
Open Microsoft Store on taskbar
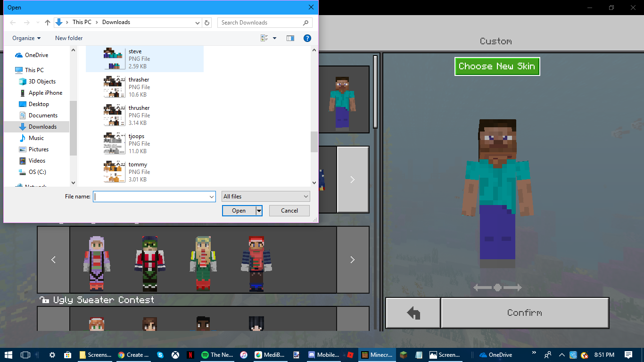[67, 355]
